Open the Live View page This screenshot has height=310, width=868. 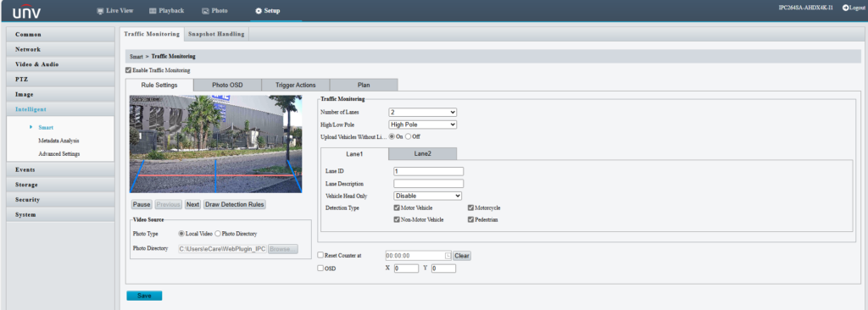[115, 10]
